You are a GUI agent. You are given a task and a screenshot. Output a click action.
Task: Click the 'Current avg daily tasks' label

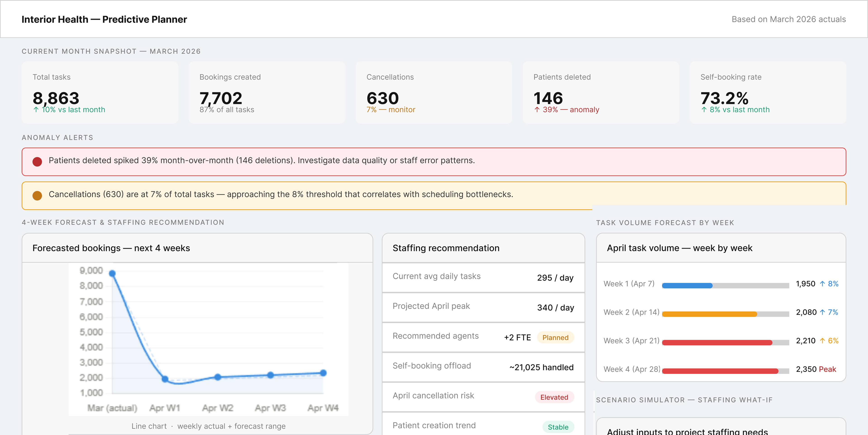click(x=437, y=276)
